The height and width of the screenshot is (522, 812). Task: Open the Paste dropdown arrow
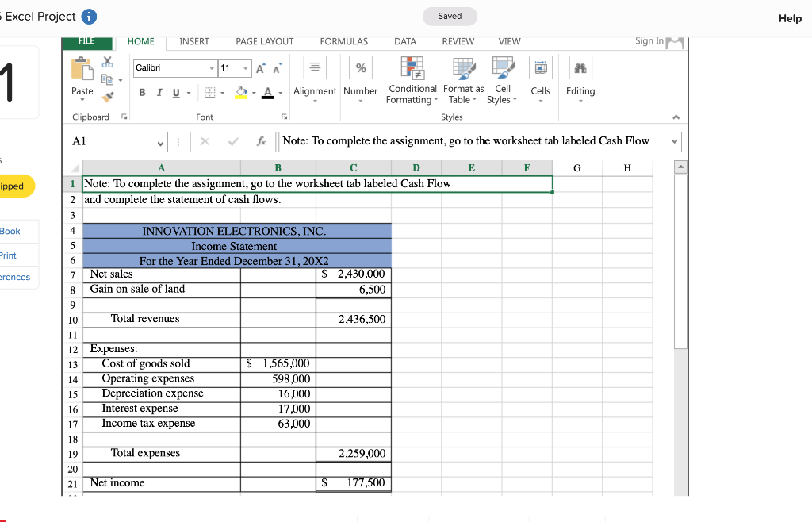(x=81, y=98)
